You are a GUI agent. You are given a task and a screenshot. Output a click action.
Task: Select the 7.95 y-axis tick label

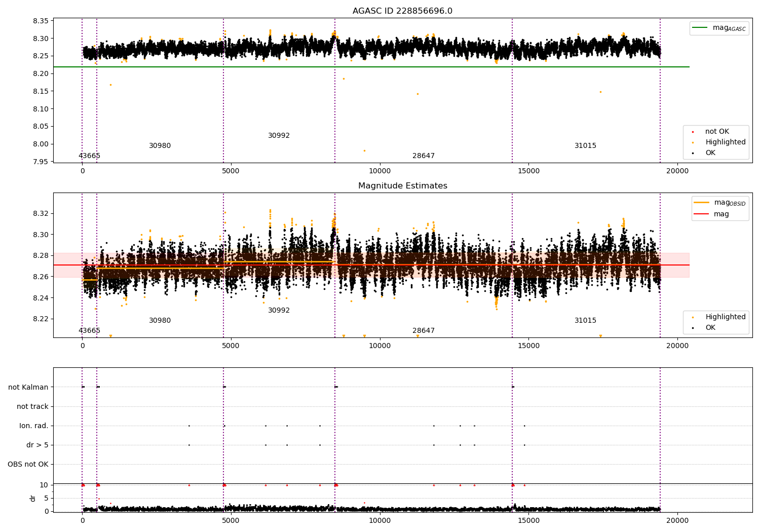41,162
